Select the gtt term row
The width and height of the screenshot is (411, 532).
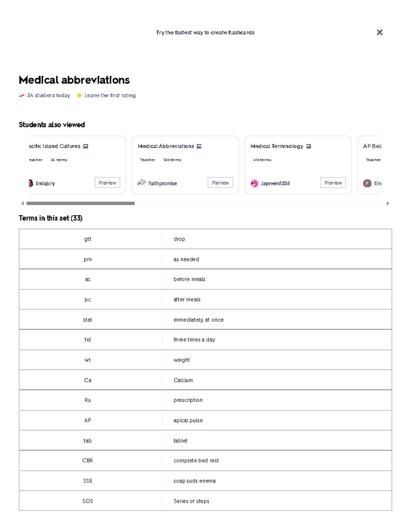pyautogui.click(x=206, y=239)
